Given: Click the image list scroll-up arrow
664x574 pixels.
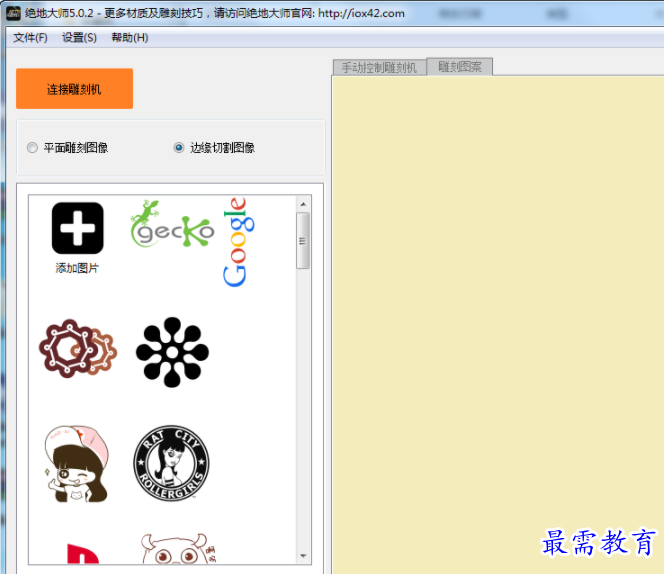Looking at the screenshot, I should [303, 204].
